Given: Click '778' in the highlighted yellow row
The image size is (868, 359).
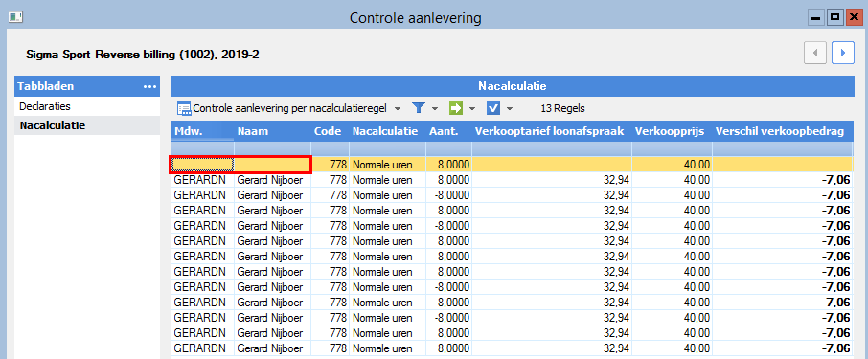Looking at the screenshot, I should [338, 165].
